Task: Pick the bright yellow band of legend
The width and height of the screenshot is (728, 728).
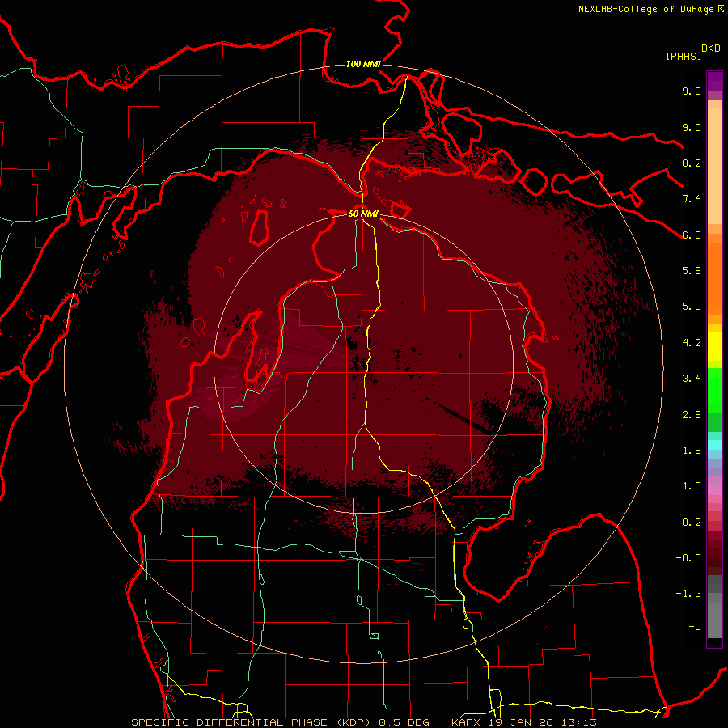Action: click(x=714, y=346)
